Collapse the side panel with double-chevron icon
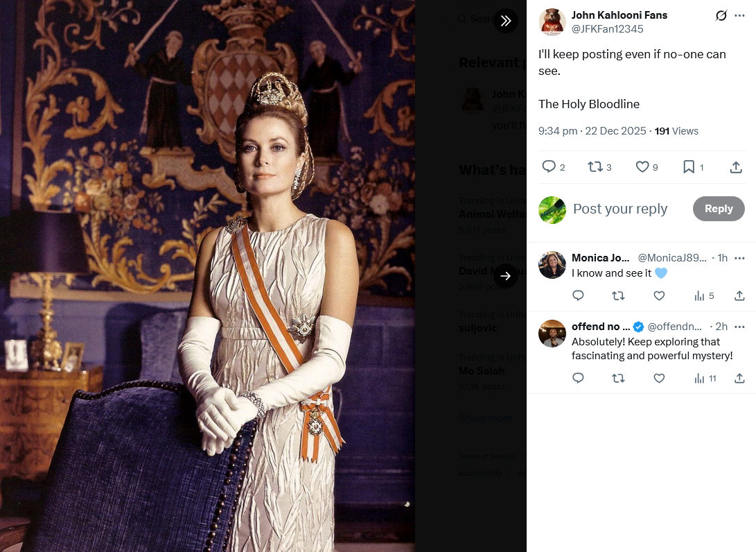 tap(506, 20)
